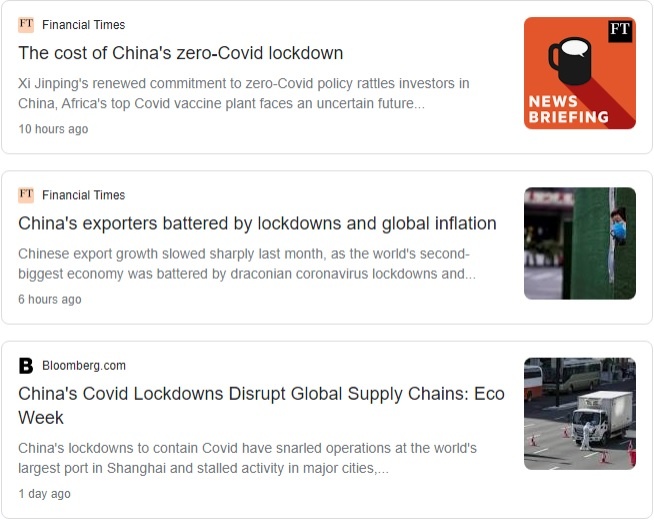Open 'The cost of China's zero-Covid lockdown' headline
Viewport: 654px width, 520px height.
tap(181, 53)
